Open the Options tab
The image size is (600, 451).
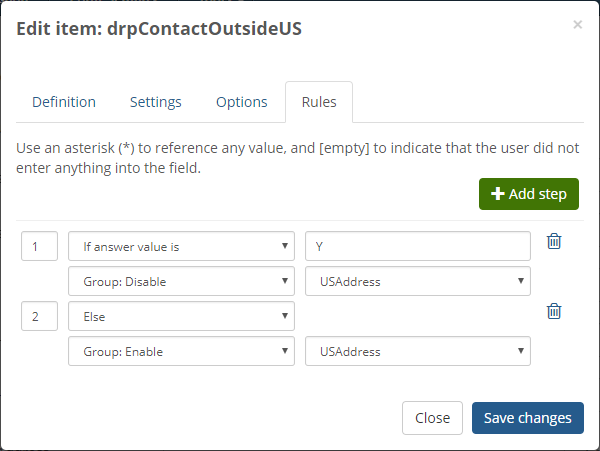[x=242, y=102]
